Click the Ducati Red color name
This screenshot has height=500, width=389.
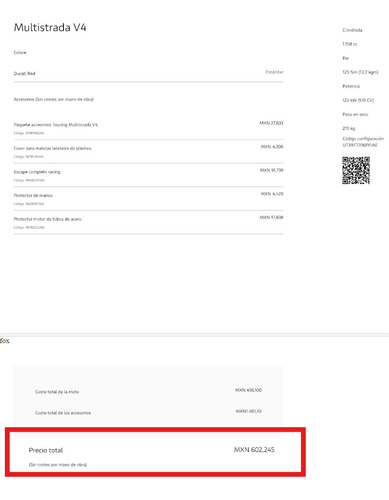[x=24, y=73]
